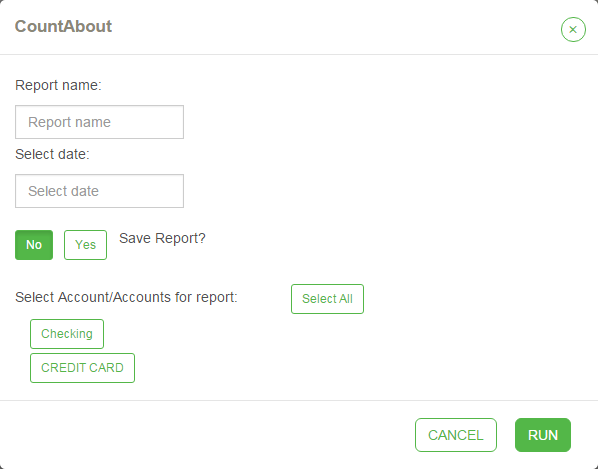Dismiss the dialog using the circled X

pyautogui.click(x=573, y=30)
